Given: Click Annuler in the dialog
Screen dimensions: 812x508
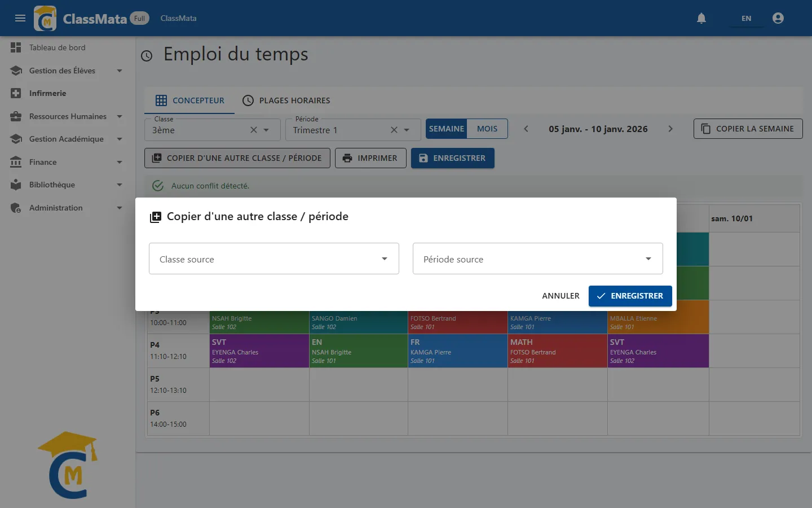Looking at the screenshot, I should pyautogui.click(x=561, y=296).
